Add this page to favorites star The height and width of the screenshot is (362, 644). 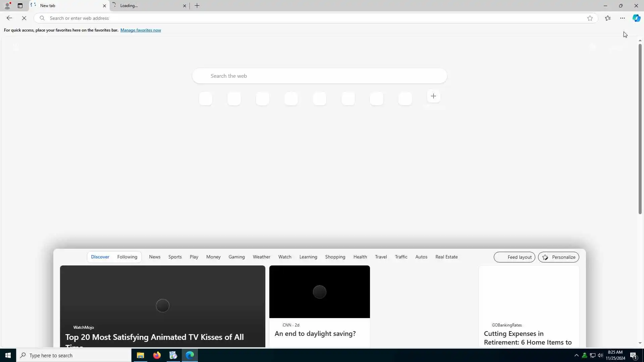pos(590,18)
